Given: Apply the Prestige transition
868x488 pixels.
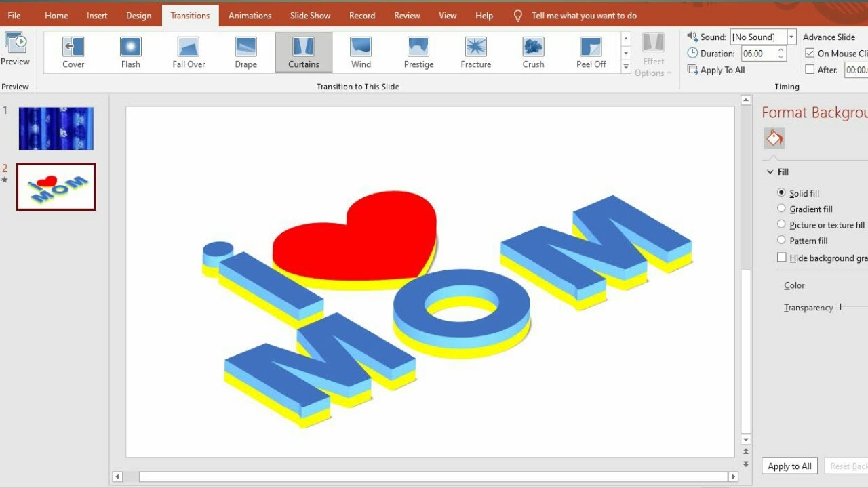Looking at the screenshot, I should click(x=418, y=52).
